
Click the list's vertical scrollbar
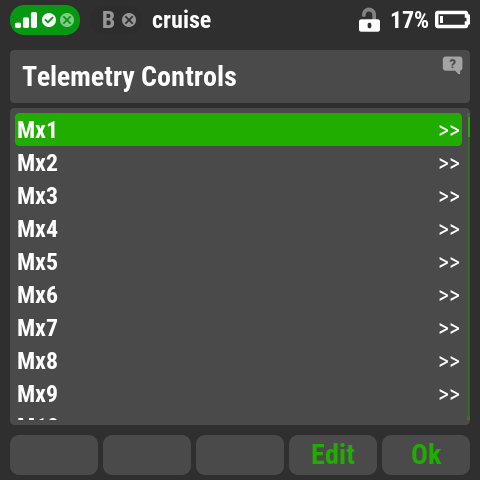pos(468,267)
